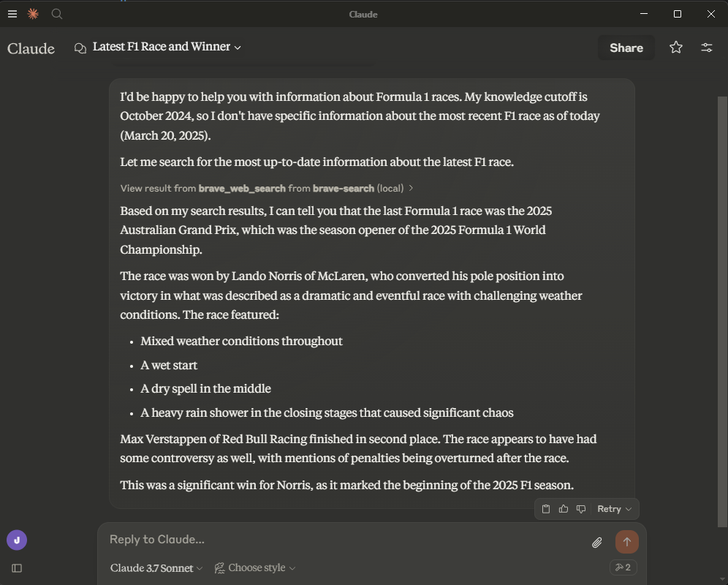Viewport: 728px width, 585px height.
Task: Copy the response with clipboard icon
Action: (x=546, y=509)
